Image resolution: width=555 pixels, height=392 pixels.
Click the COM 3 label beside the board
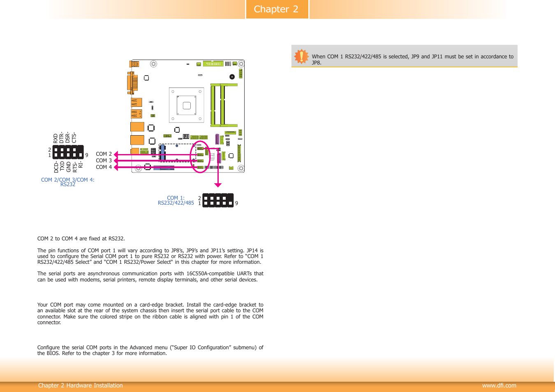point(104,161)
